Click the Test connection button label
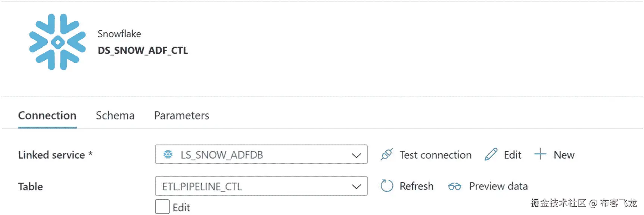Image resolution: width=644 pixels, height=215 pixels. 435,155
